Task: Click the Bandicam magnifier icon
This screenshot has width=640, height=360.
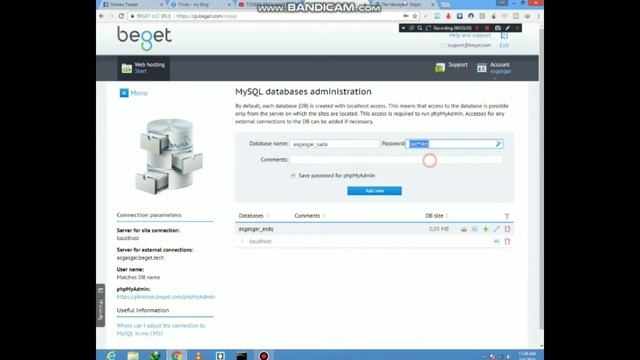Action: click(420, 28)
